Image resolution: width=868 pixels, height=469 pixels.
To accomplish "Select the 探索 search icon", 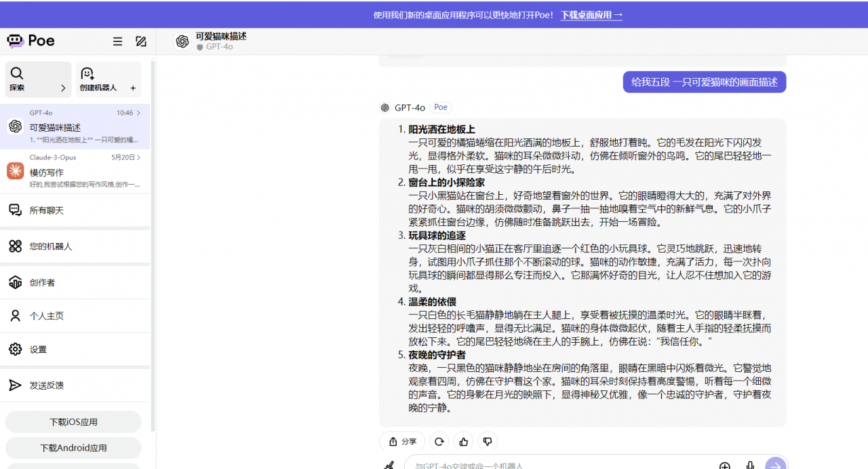I will coord(17,73).
